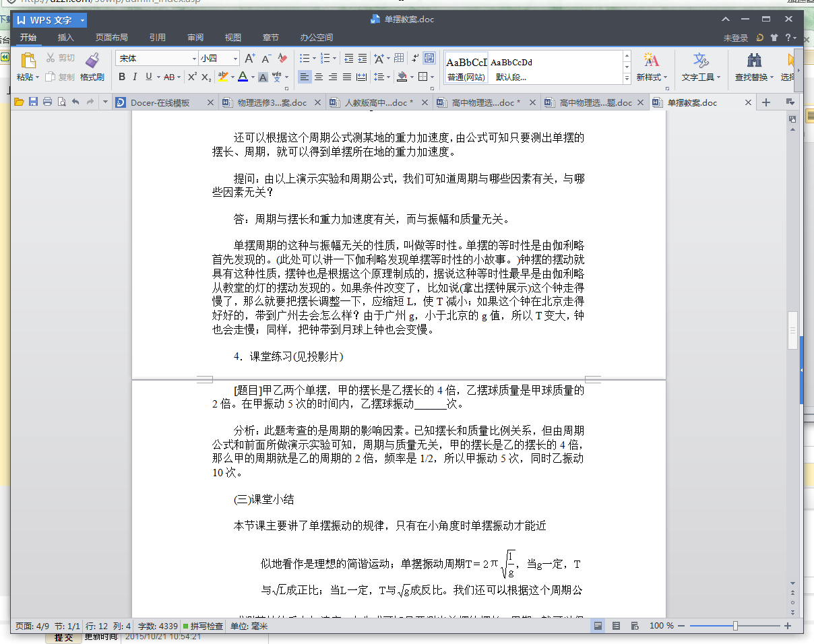Select the 普通(网站) style

pos(466,68)
